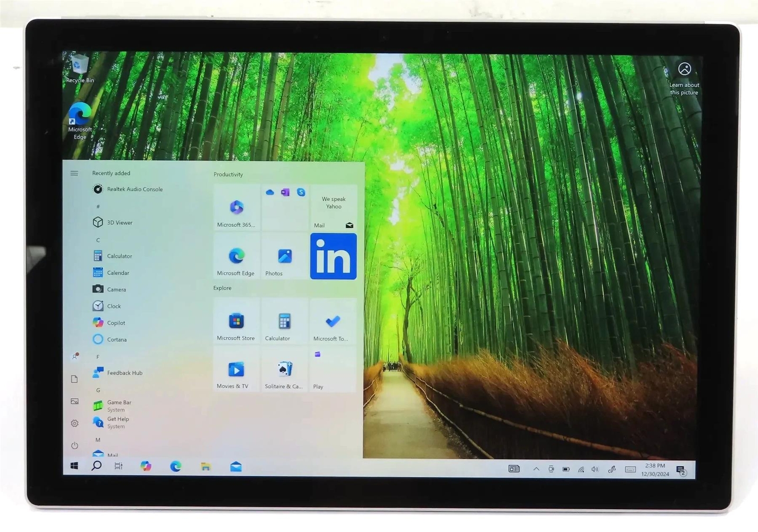Open File Explorer from taskbar

coord(206,467)
